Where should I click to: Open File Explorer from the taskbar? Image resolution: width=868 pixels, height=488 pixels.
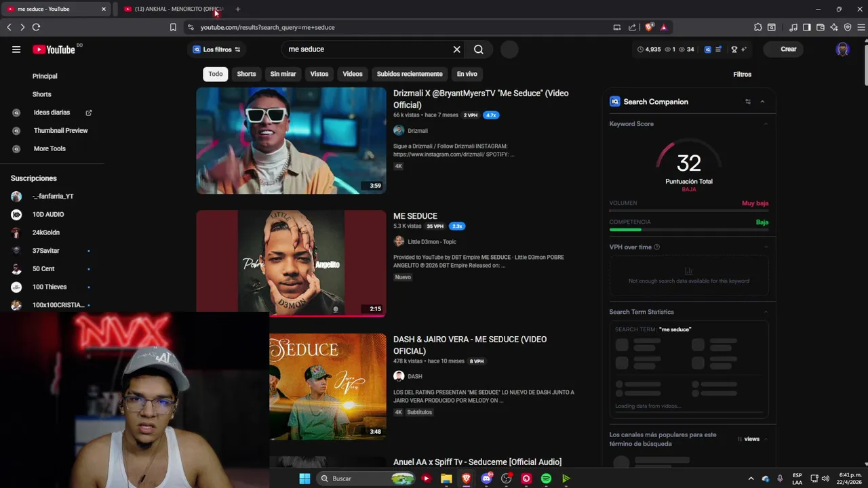[446, 479]
